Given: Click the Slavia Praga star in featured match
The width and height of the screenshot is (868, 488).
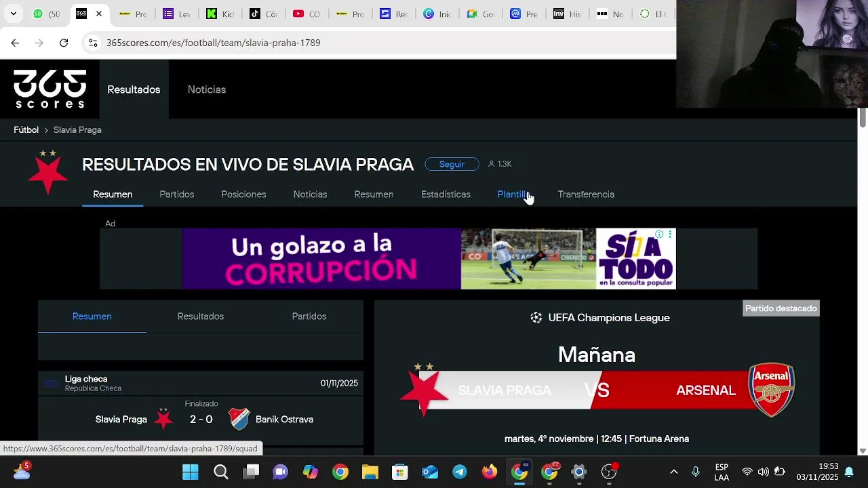Looking at the screenshot, I should tap(424, 391).
